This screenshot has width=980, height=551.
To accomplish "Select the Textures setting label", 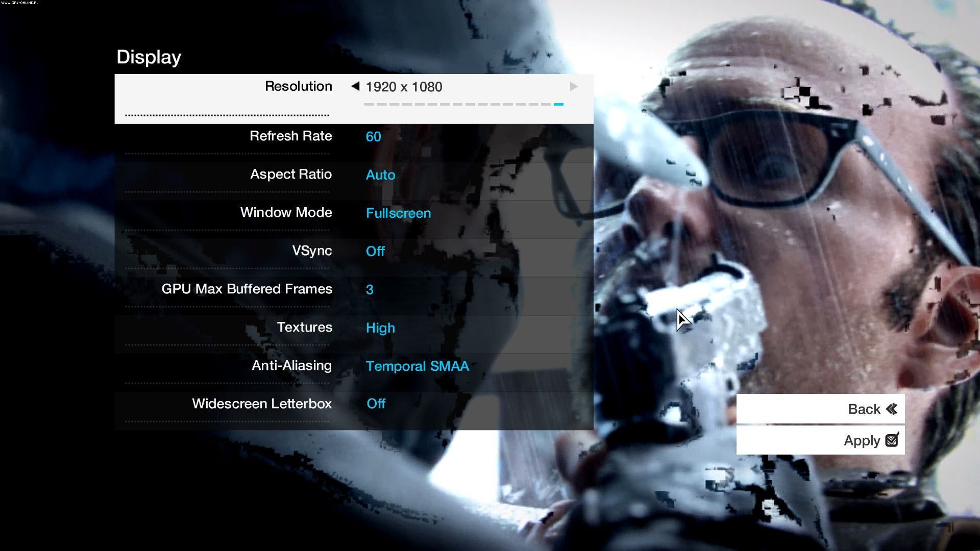I will click(304, 327).
